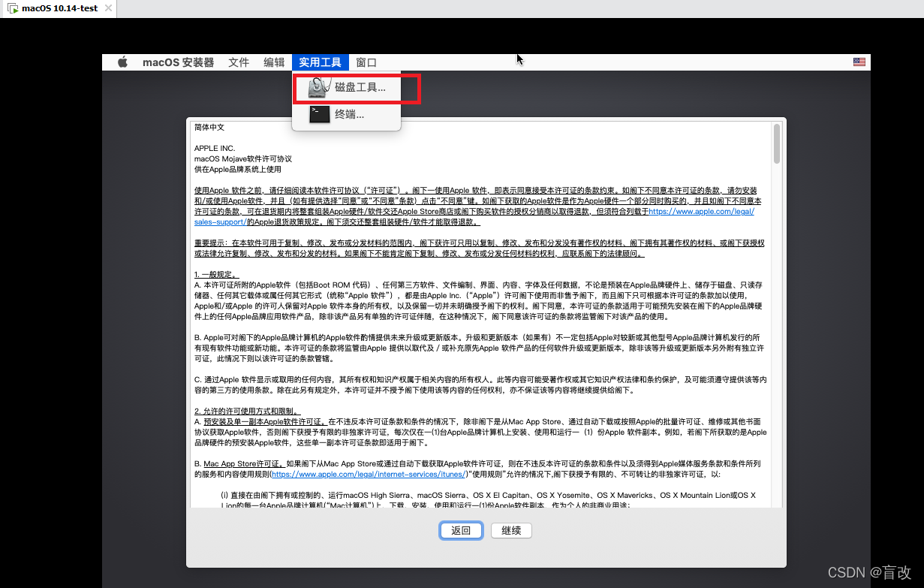
Task: Click the APPLE INC. heading text
Action: [215, 149]
